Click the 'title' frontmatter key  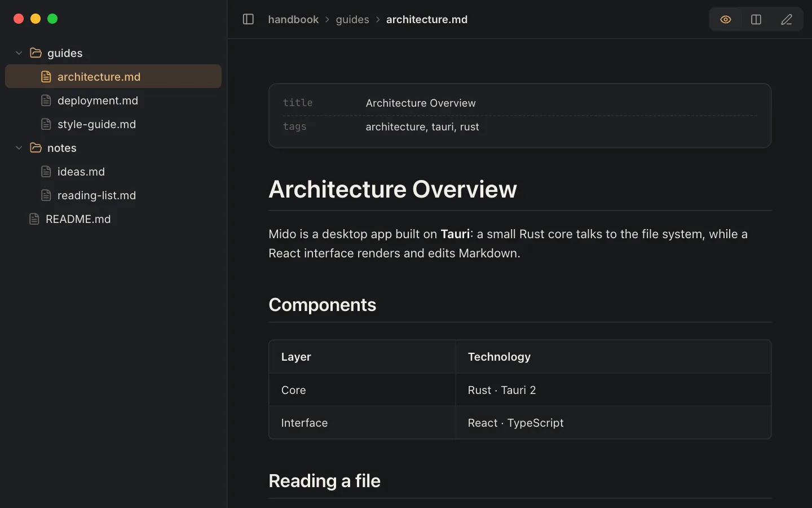coord(298,103)
